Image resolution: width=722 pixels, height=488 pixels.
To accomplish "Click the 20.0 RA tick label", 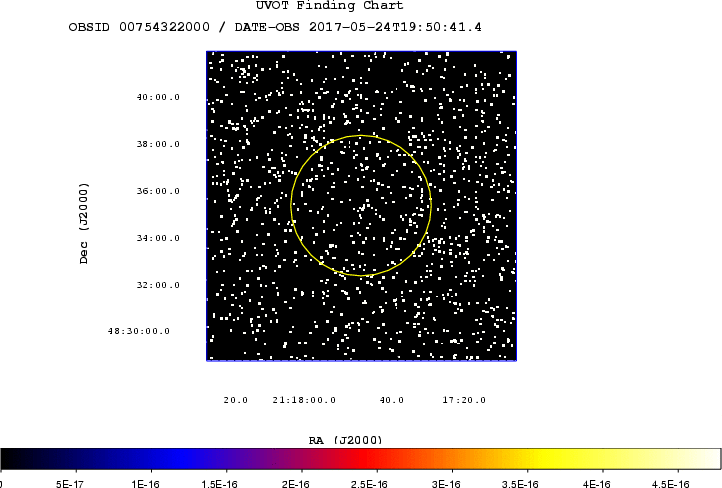I will [236, 400].
